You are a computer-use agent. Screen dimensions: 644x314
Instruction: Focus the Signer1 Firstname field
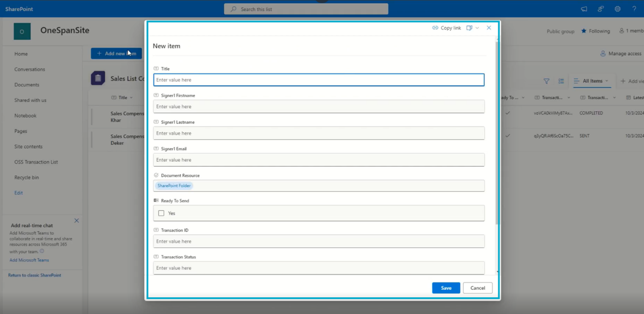319,106
